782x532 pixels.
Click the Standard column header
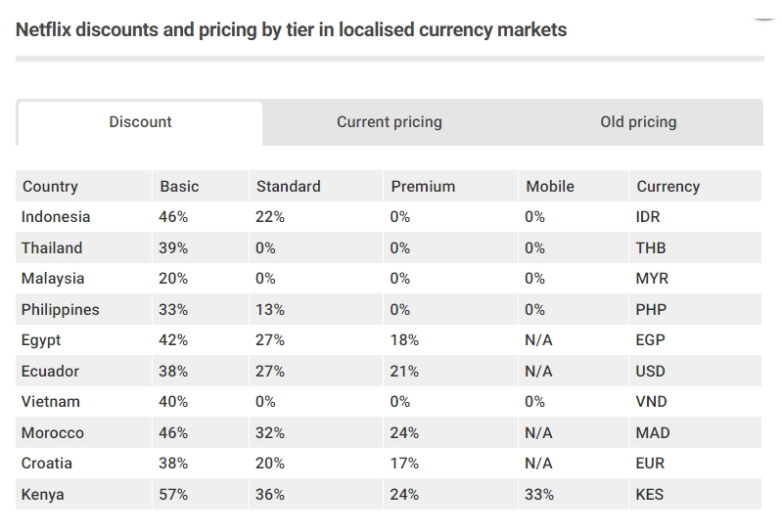288,186
